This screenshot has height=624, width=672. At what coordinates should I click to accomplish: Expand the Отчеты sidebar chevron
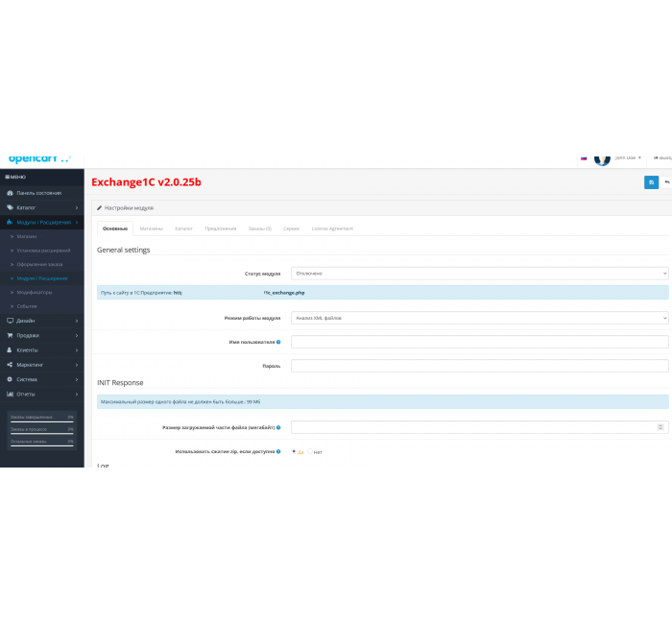tap(77, 395)
